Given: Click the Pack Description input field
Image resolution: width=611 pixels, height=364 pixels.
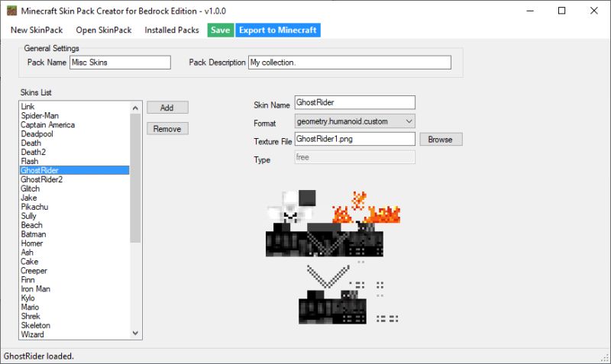Looking at the screenshot, I should (x=350, y=63).
